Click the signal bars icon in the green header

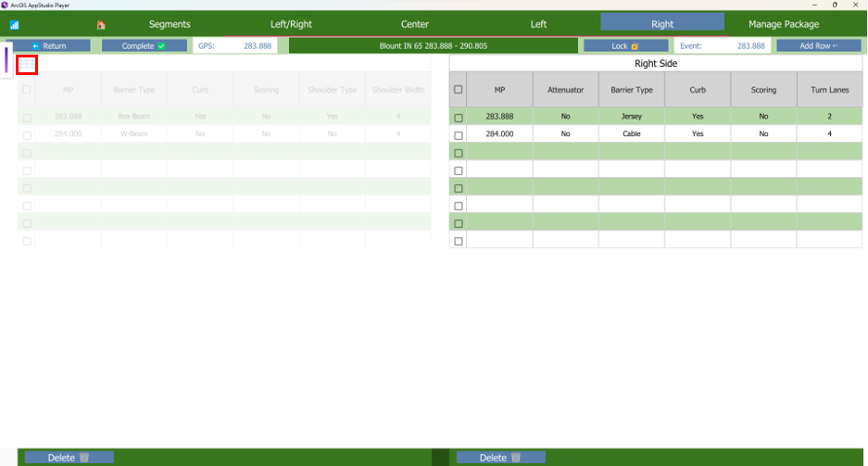pyautogui.click(x=15, y=25)
